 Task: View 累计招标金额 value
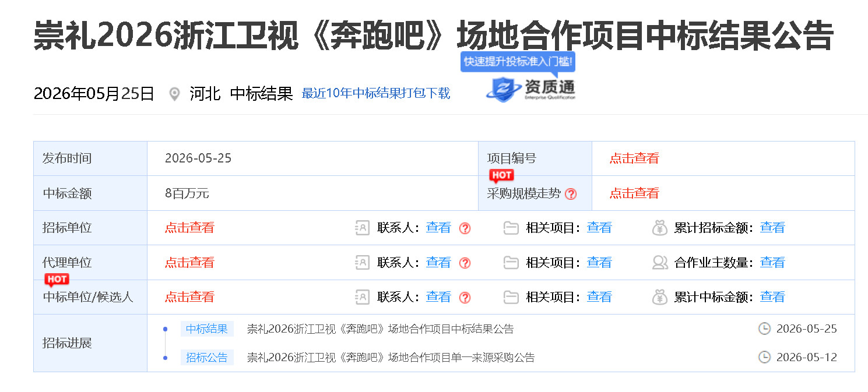pos(772,228)
